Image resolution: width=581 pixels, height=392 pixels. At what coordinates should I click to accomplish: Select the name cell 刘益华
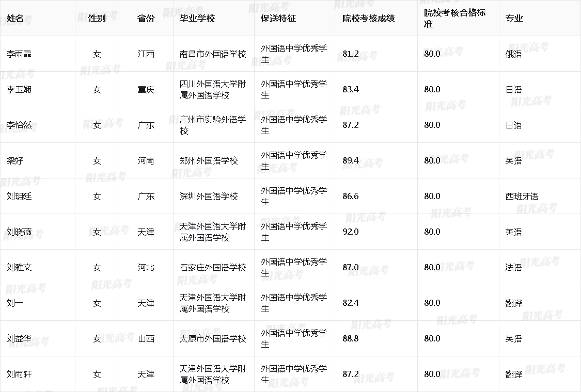point(19,339)
